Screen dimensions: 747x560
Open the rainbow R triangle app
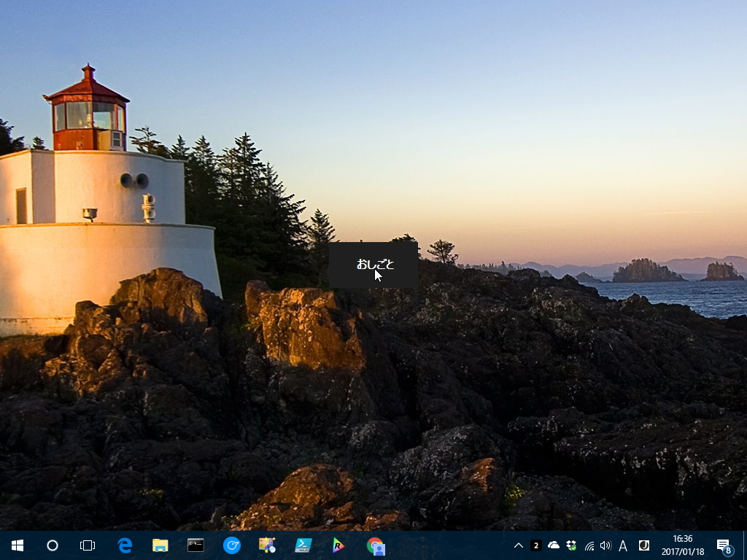338,545
